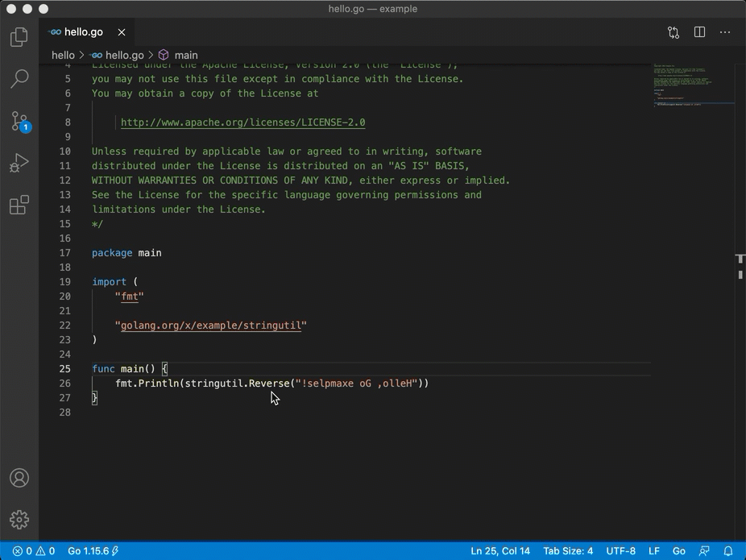Click the Go 1.15.6 version status item
This screenshot has width=746, height=560.
pos(93,551)
